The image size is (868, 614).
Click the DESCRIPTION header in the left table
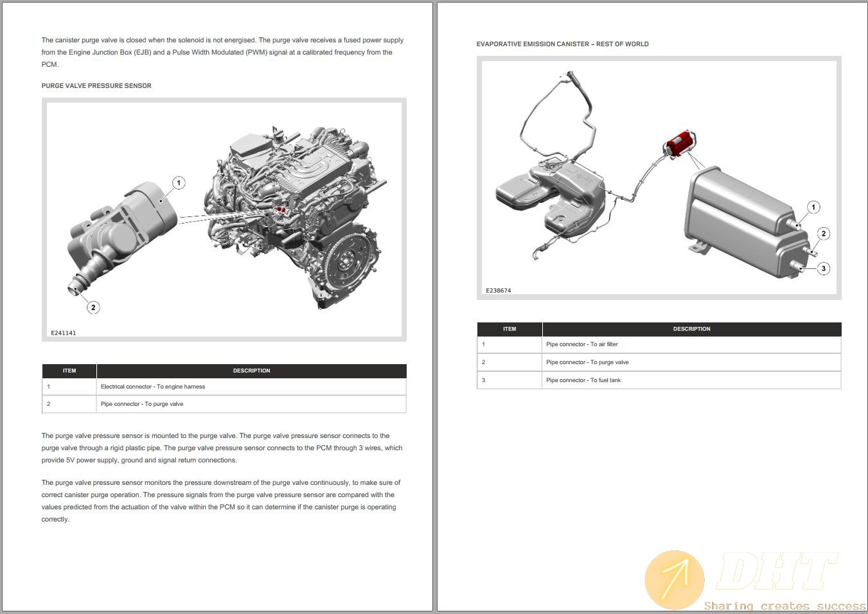coord(251,371)
